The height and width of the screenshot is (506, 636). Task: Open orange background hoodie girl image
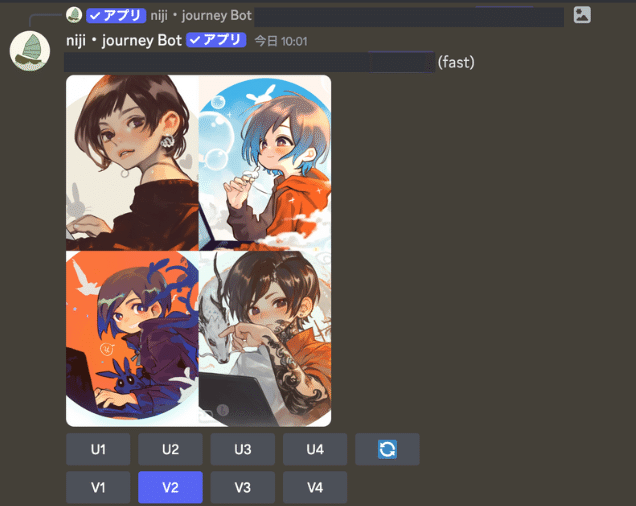pyautogui.click(x=132, y=338)
